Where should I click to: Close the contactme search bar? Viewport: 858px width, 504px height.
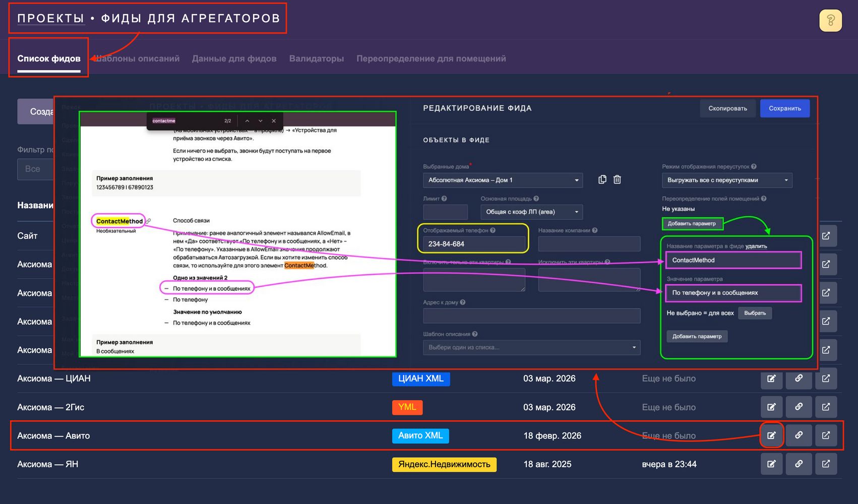coord(274,121)
